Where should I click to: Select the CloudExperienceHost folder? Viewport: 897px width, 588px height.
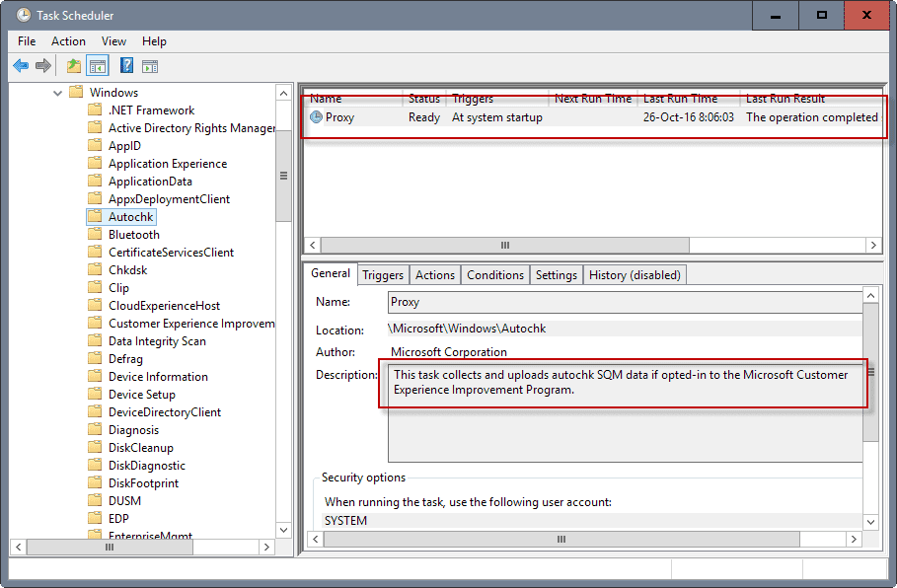(164, 306)
